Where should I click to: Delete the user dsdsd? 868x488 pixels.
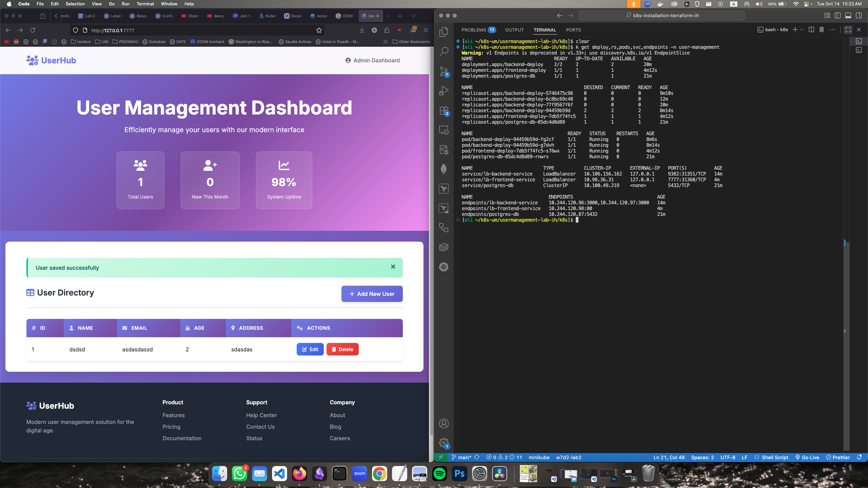tap(342, 349)
